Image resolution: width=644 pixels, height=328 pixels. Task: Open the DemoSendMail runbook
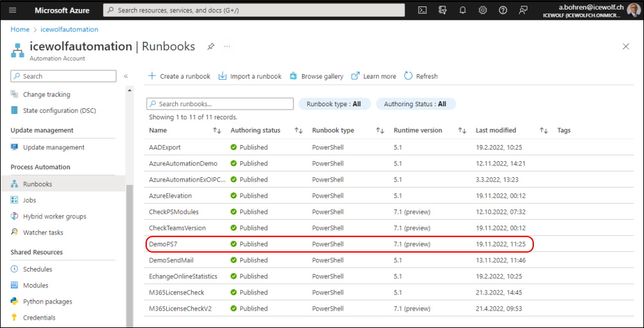tap(171, 260)
